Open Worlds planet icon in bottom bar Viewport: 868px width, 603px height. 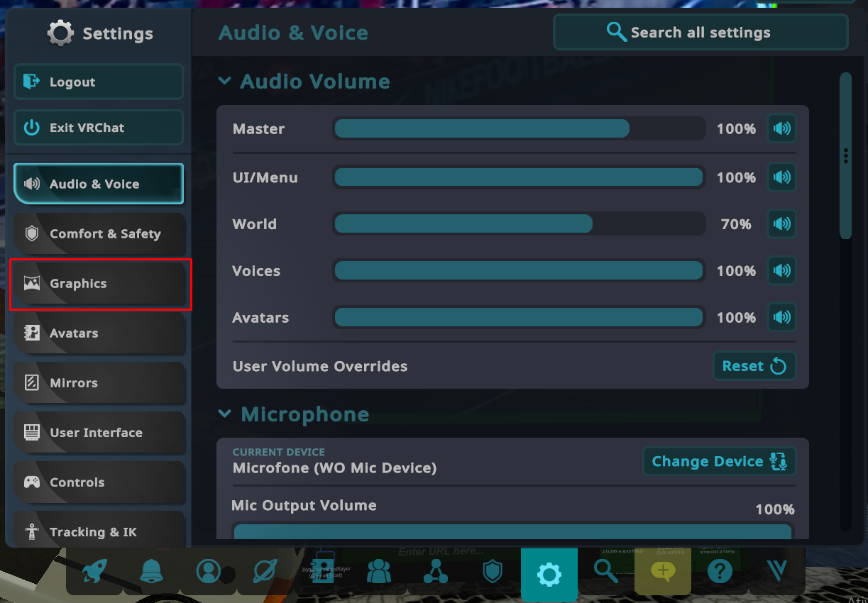265,571
